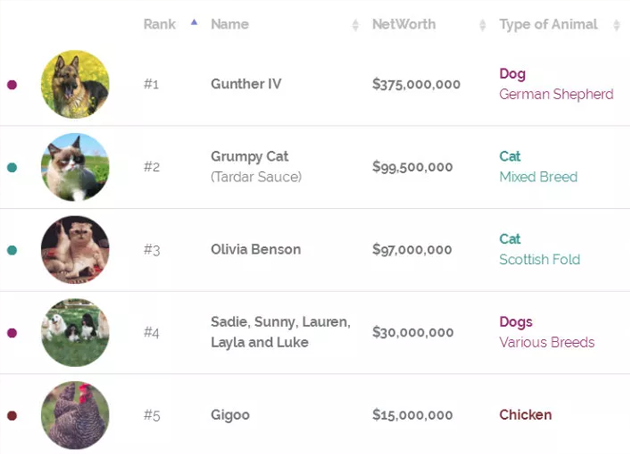Select the NetWorth column header
Screen dimensions: 630x454
point(404,25)
